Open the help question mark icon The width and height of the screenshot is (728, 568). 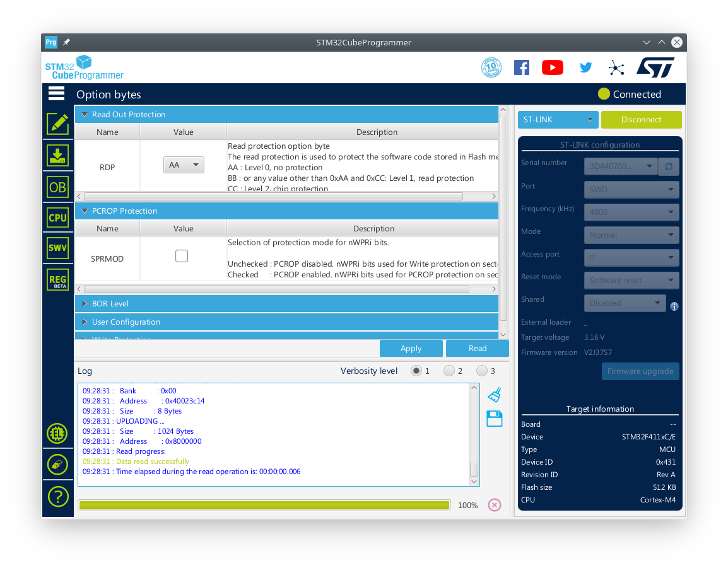coord(57,497)
